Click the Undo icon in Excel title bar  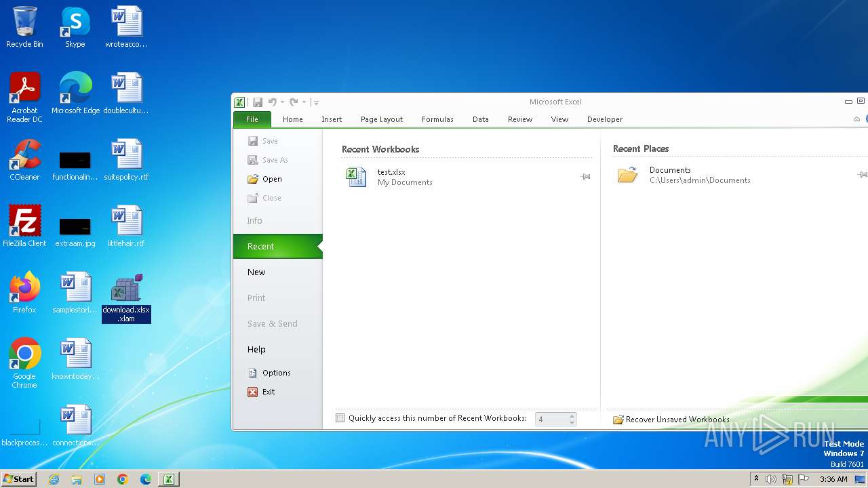pyautogui.click(x=273, y=102)
